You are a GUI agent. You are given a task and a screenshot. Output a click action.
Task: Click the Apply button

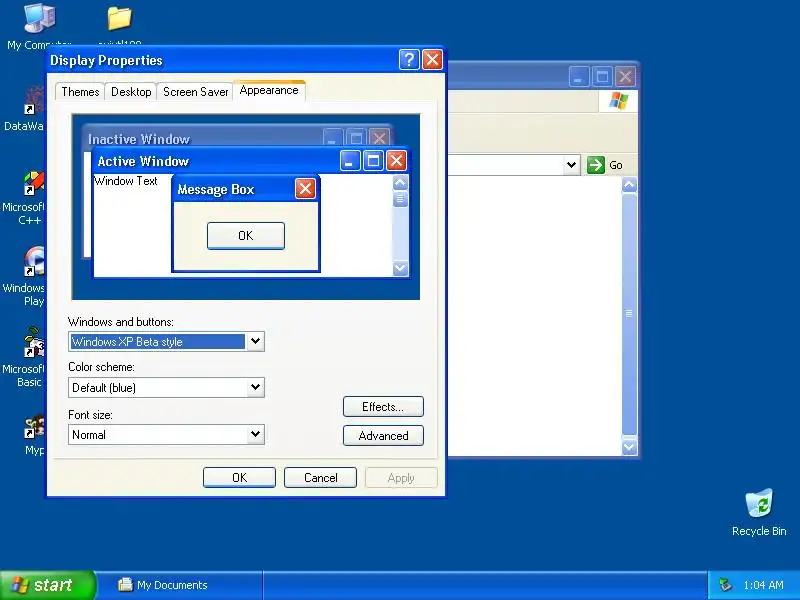(x=401, y=478)
